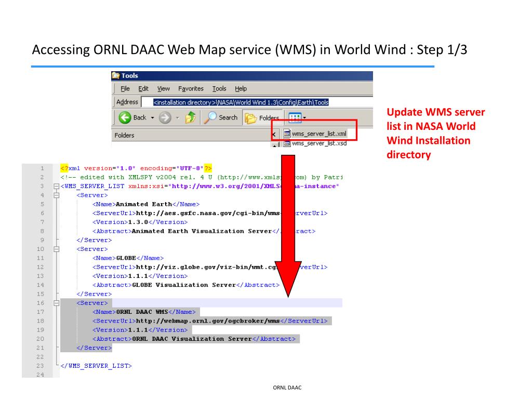Collapse the WMS_SERVER_LIST node on line 3
This screenshot has height=399, width=532.
(56, 187)
